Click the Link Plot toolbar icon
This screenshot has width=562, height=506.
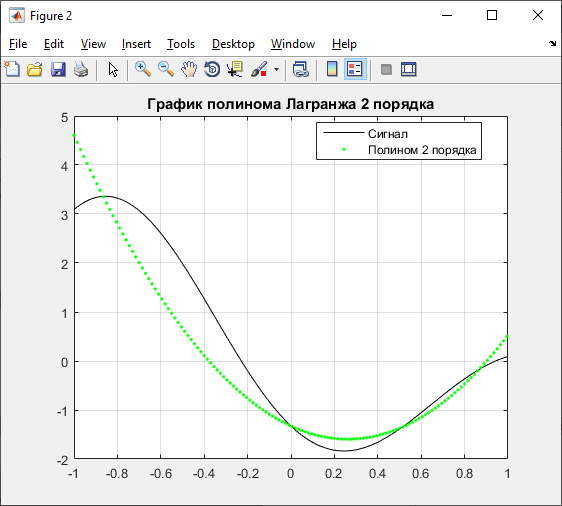tap(300, 69)
